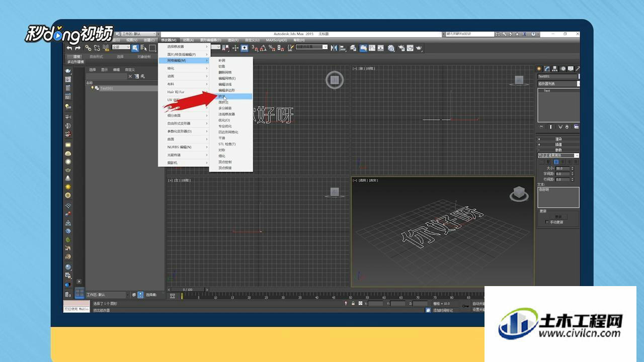Viewport: 644px width, 362px height.
Task: Open the selection filter 全部 dropdown
Action: [x=121, y=47]
